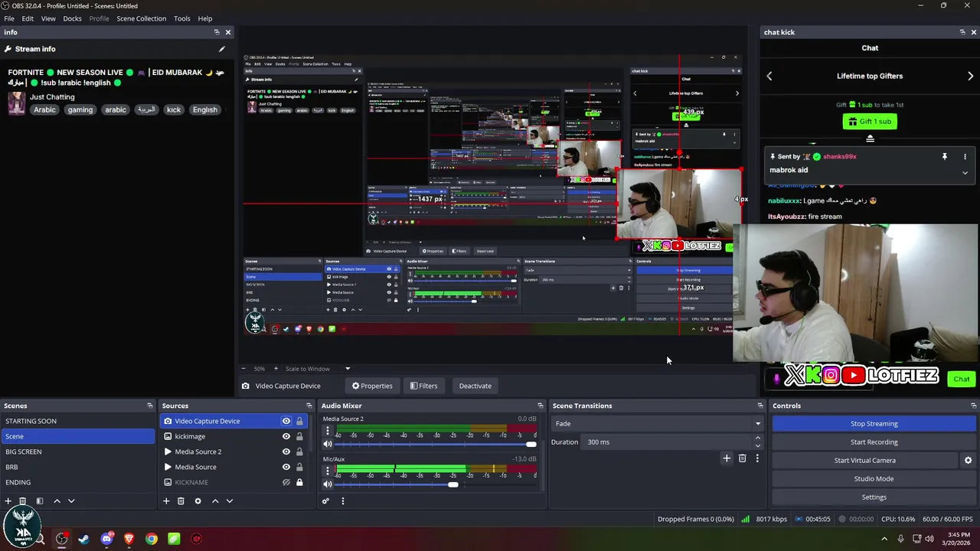Hide Media Source in Sources list
Image resolution: width=980 pixels, height=551 pixels.
pos(286,467)
